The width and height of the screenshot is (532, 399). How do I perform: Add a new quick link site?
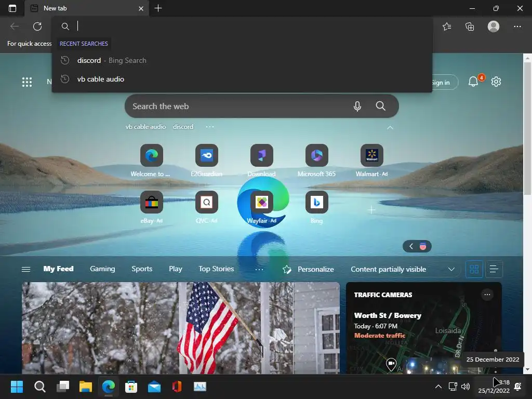tap(371, 210)
